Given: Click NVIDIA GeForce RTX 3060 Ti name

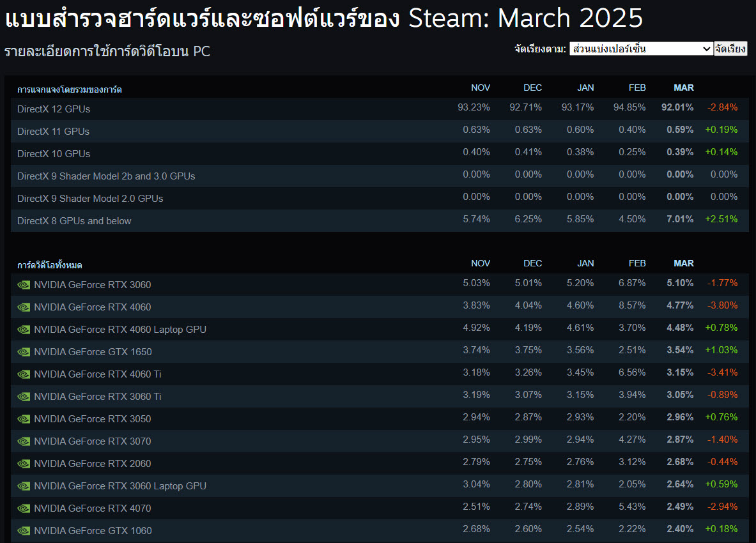Looking at the screenshot, I should click(x=98, y=397).
